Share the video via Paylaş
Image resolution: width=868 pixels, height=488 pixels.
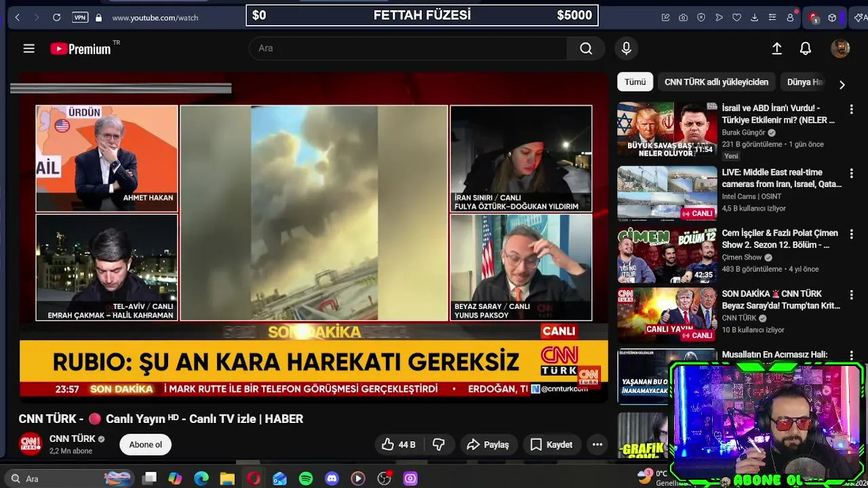488,445
